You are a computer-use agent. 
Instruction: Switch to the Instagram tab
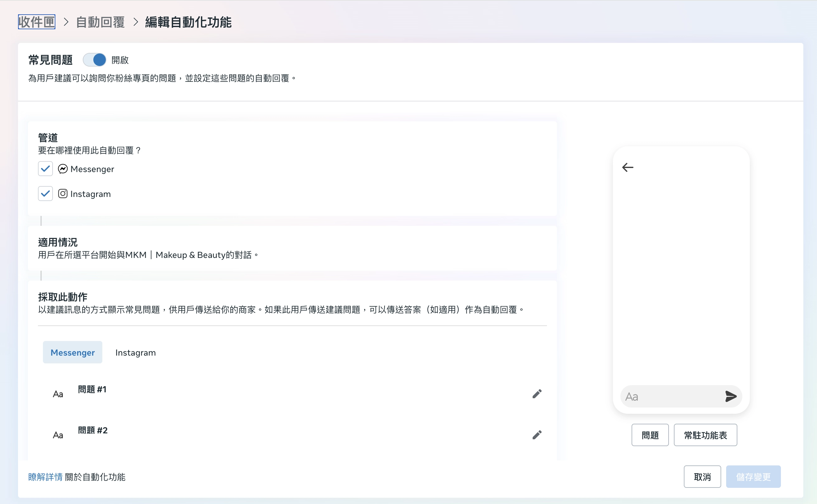[135, 352]
